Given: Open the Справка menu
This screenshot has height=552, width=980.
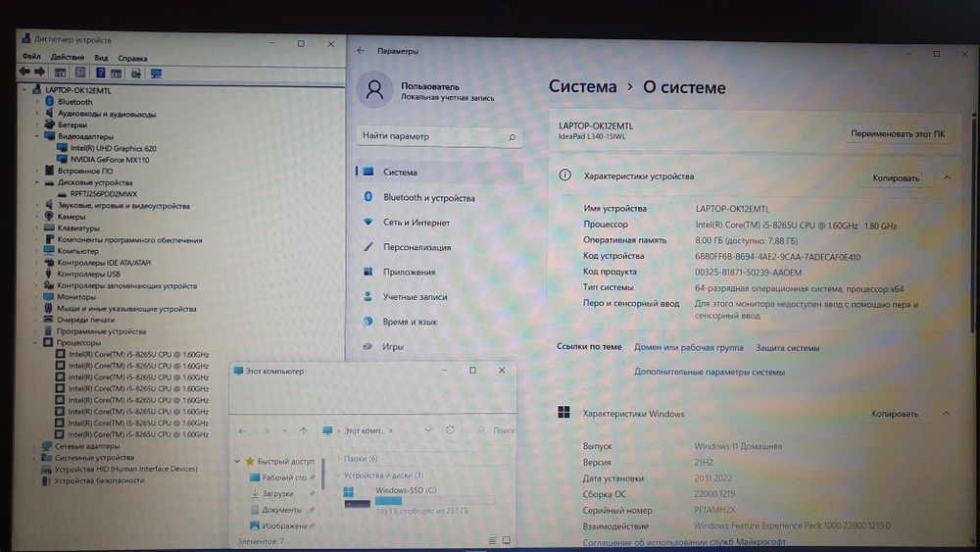Looking at the screenshot, I should pos(132,58).
